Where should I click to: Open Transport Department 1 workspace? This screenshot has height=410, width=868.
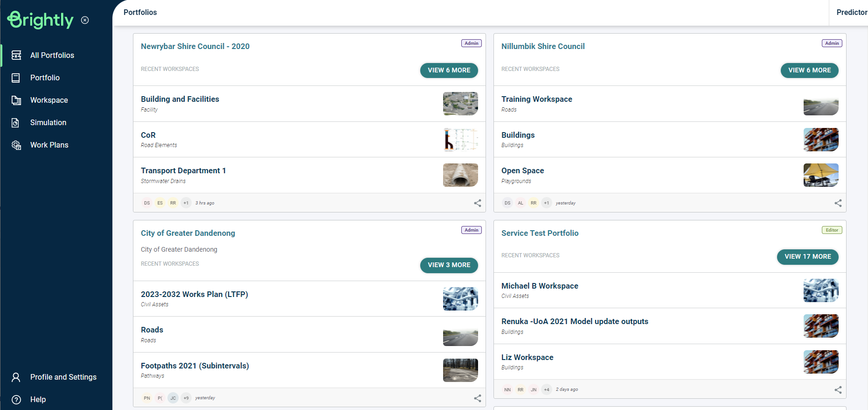coord(309,175)
